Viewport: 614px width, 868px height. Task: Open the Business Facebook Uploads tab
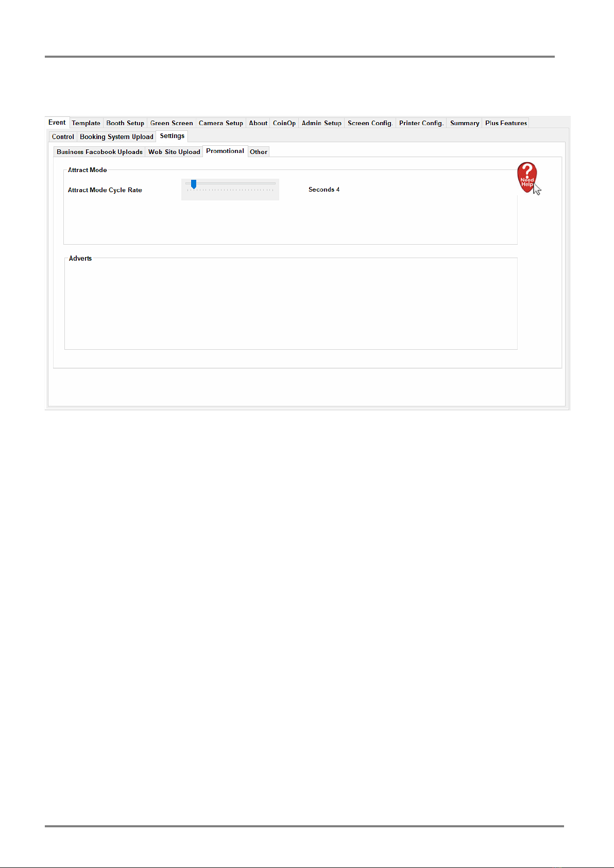click(99, 152)
